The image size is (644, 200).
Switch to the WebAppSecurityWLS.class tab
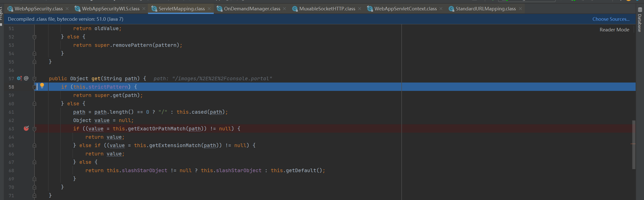coord(111,9)
